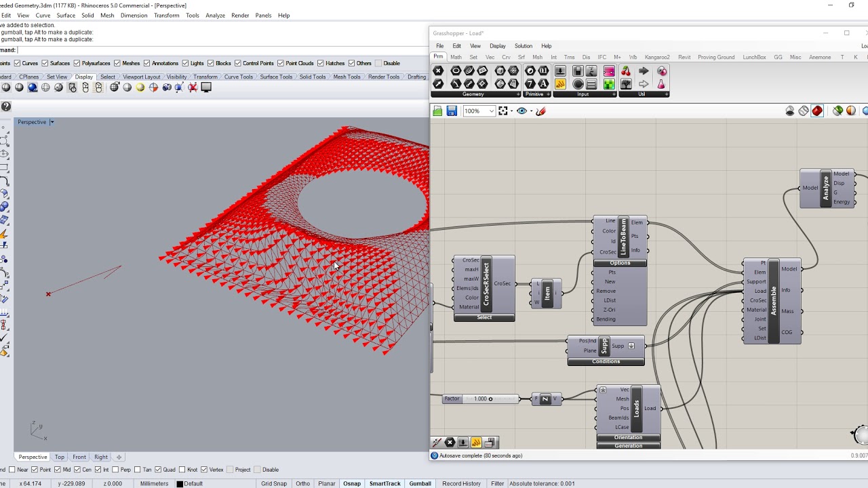This screenshot has height=488, width=868.
Task: Toggle the Grid Snap status button
Action: 274,483
